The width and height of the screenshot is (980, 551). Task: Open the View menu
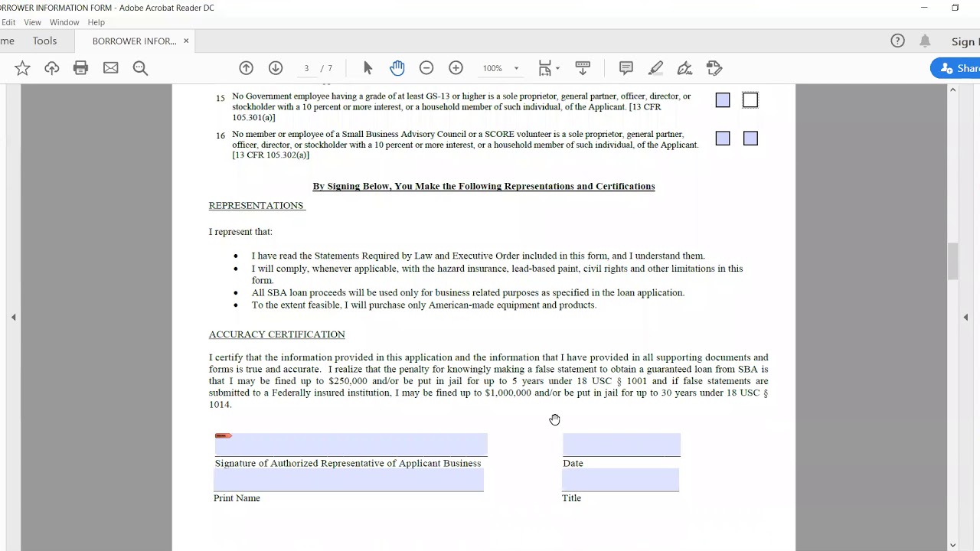[32, 22]
